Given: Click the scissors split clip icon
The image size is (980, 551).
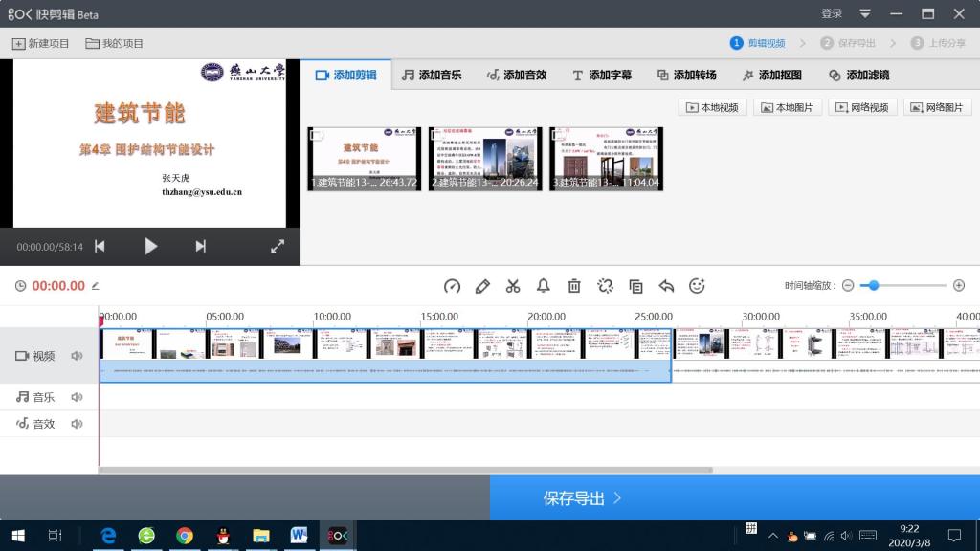Looking at the screenshot, I should coord(513,286).
